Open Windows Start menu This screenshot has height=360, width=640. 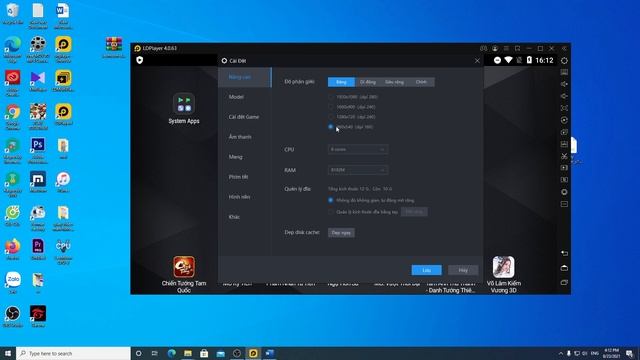click(x=8, y=353)
